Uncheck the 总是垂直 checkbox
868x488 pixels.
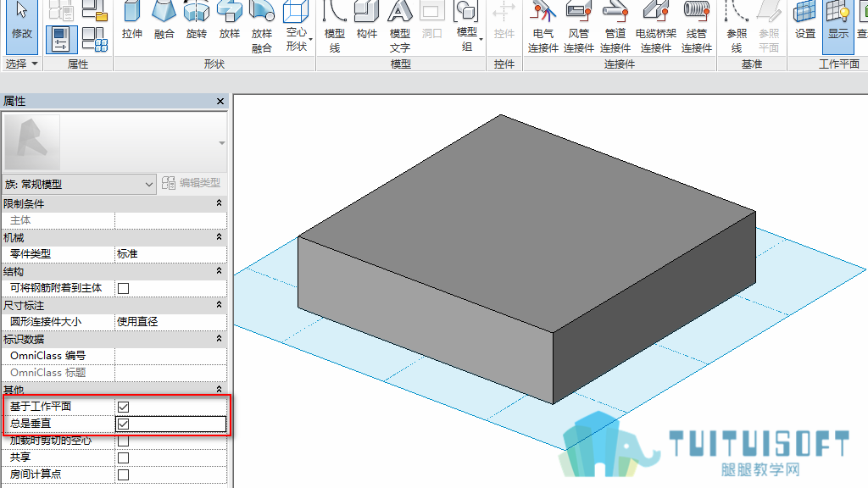click(124, 424)
